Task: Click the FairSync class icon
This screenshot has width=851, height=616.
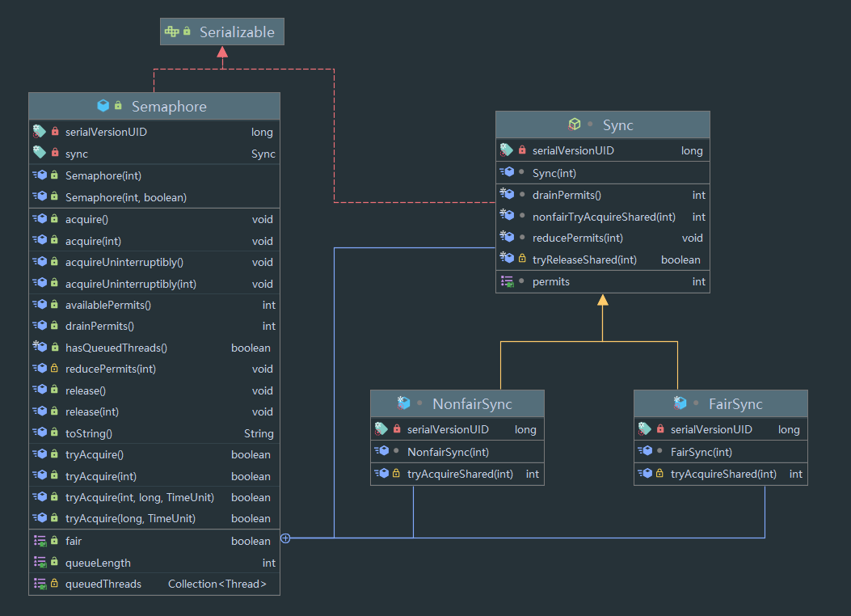Action: coord(680,403)
